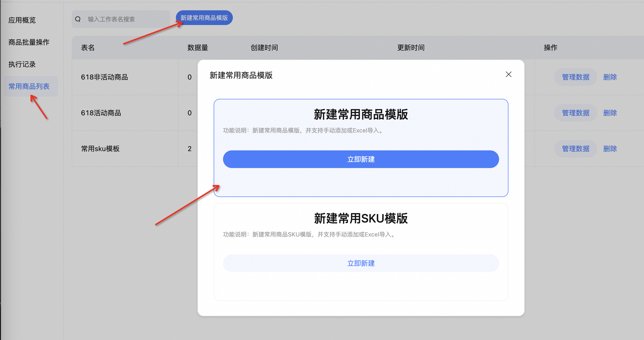Go to 执行记录 in the sidebar
Image resolution: width=644 pixels, height=340 pixels.
point(22,65)
